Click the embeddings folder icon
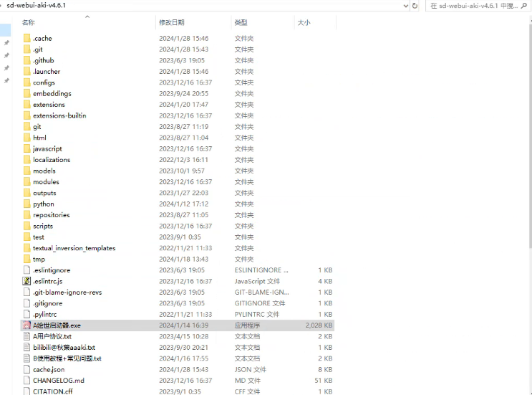 point(27,93)
